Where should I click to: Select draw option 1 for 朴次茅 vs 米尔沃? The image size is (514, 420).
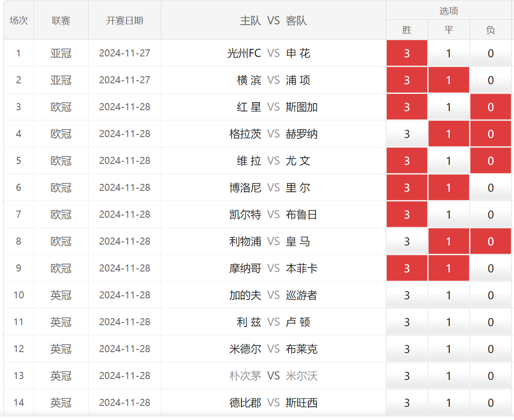point(449,376)
